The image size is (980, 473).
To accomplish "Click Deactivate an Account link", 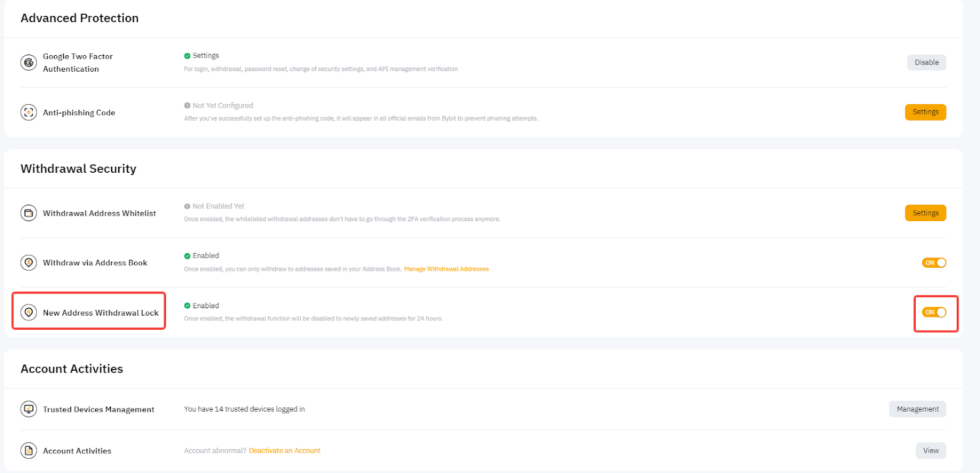I will [284, 451].
